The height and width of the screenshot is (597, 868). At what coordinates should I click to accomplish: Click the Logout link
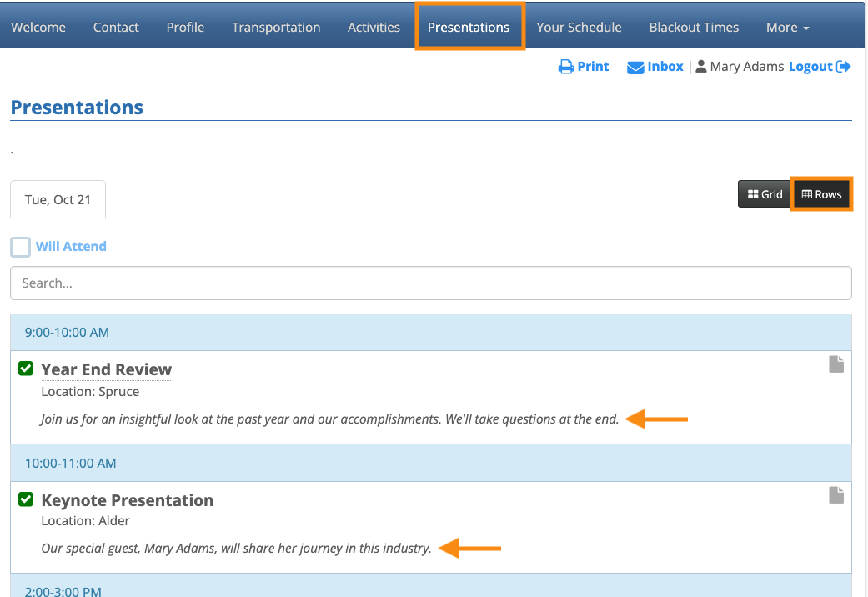810,67
